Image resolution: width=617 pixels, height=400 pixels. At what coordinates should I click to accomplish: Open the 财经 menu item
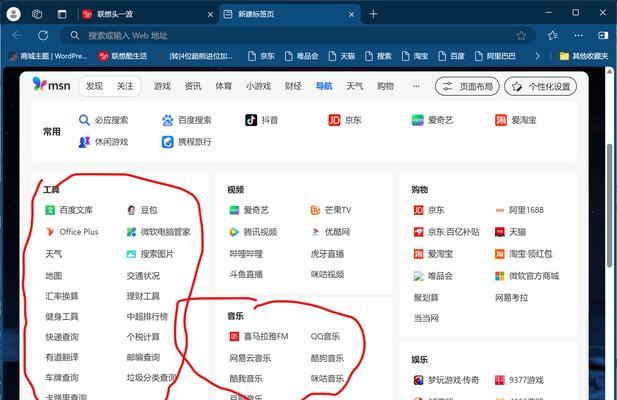pyautogui.click(x=293, y=86)
